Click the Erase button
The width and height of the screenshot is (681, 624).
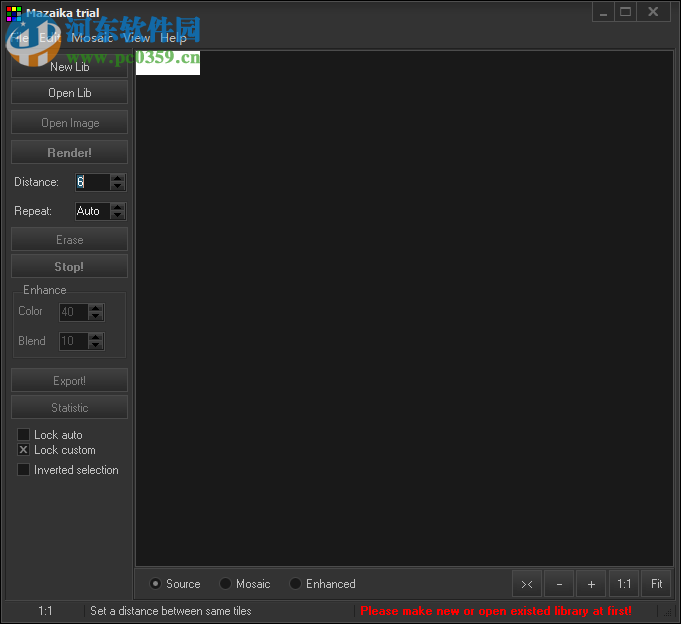coord(69,239)
